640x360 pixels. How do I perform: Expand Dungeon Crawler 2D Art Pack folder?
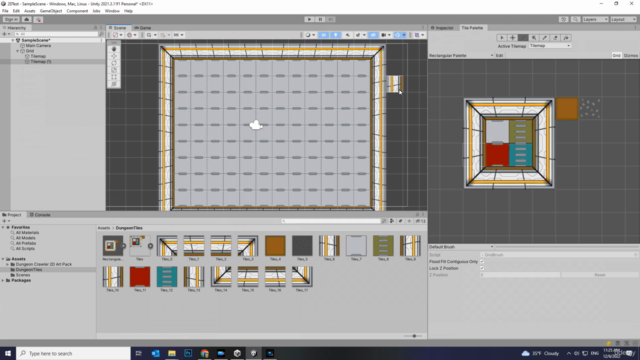(7, 264)
